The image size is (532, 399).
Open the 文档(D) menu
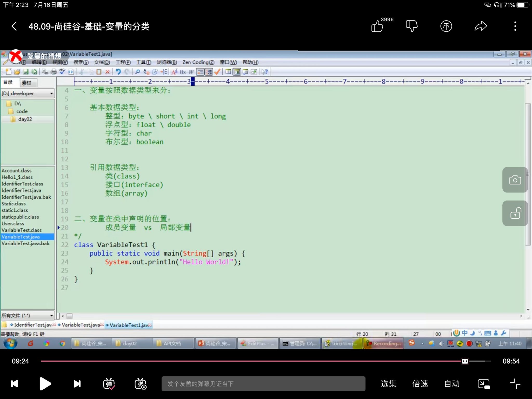(x=102, y=62)
